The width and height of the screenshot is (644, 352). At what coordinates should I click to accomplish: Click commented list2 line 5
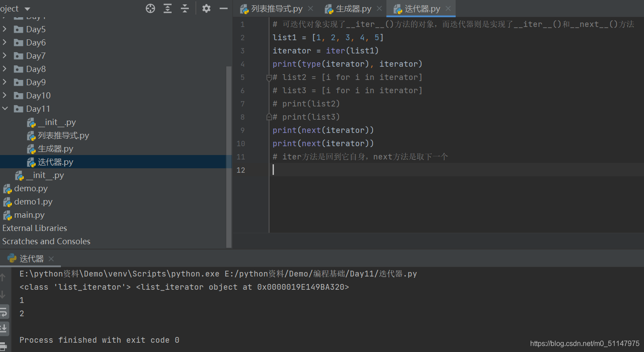coord(348,77)
